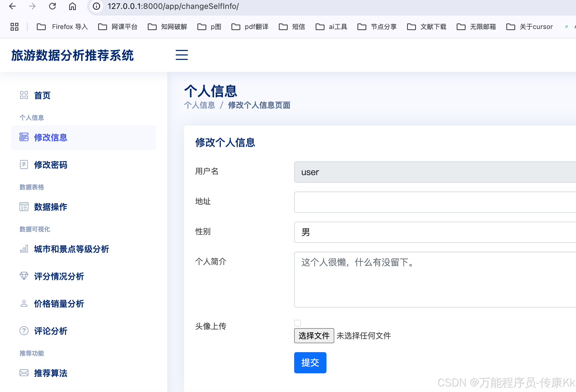Click the browser home icon
This screenshot has width=576, height=392.
point(72,6)
